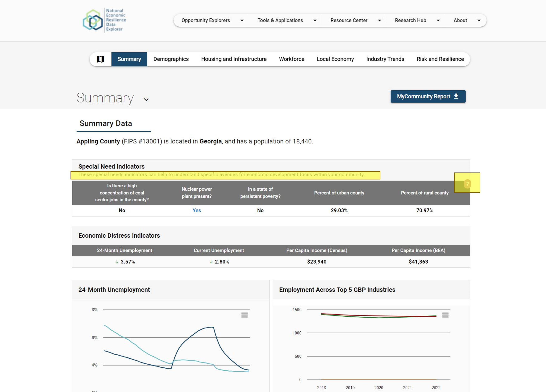Click the download icon on MyCommunity Report

[456, 96]
